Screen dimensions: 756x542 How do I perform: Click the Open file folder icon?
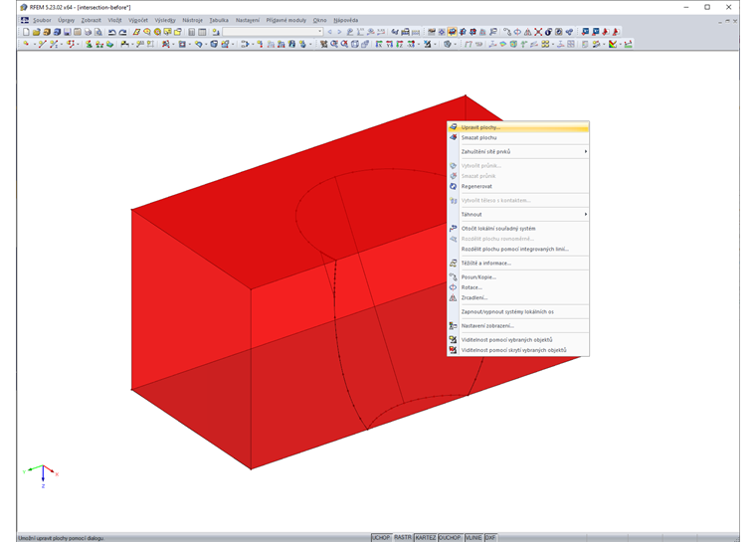36,32
